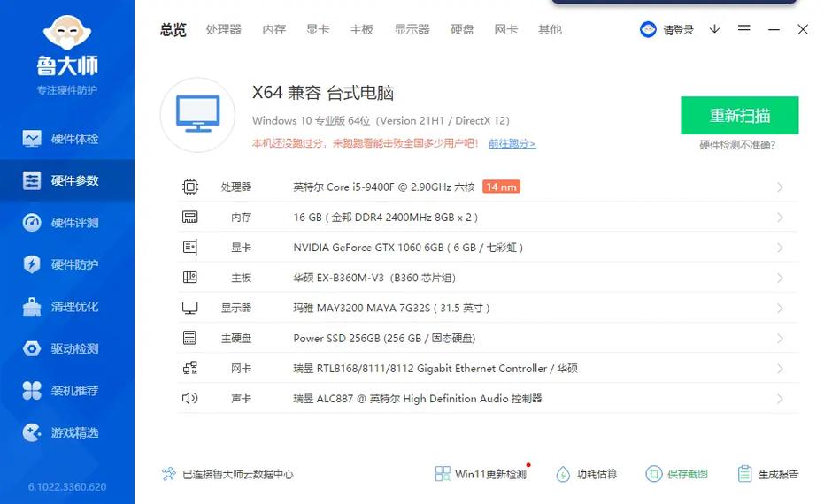Click the 主板 motherboard icon

point(189,278)
